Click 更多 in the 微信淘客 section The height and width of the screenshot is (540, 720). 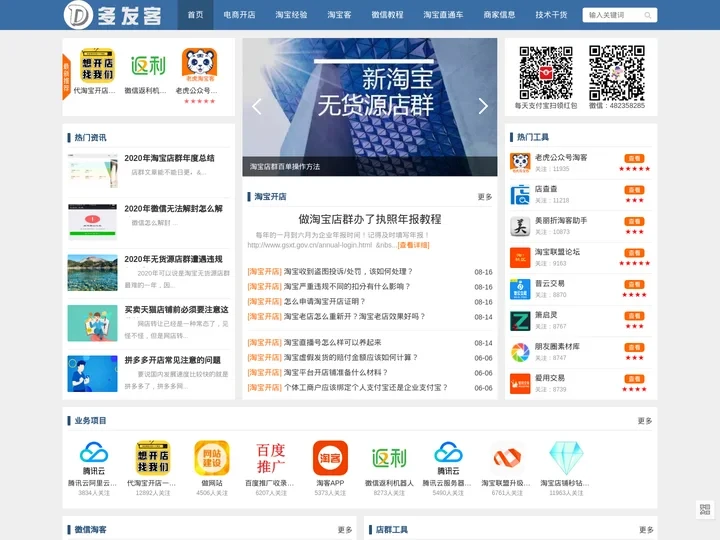(345, 530)
